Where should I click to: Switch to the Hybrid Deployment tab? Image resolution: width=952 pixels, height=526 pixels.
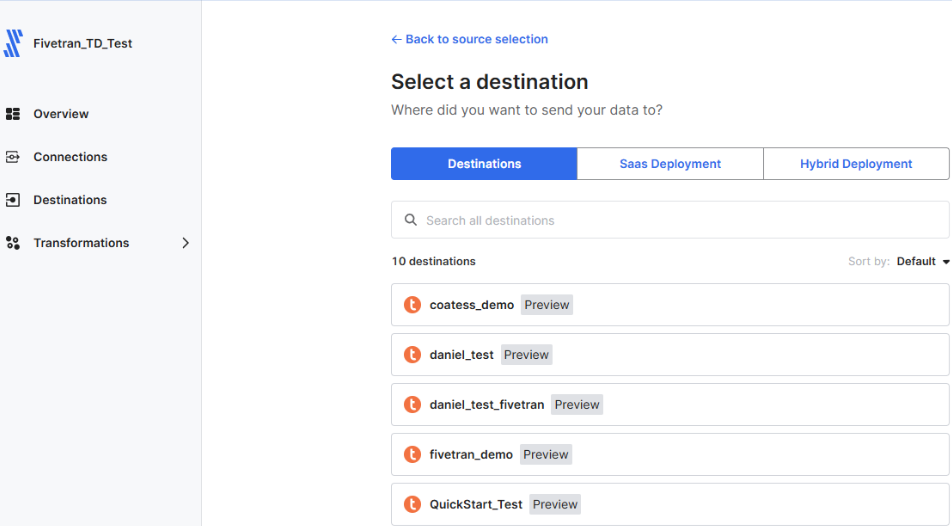coord(856,164)
